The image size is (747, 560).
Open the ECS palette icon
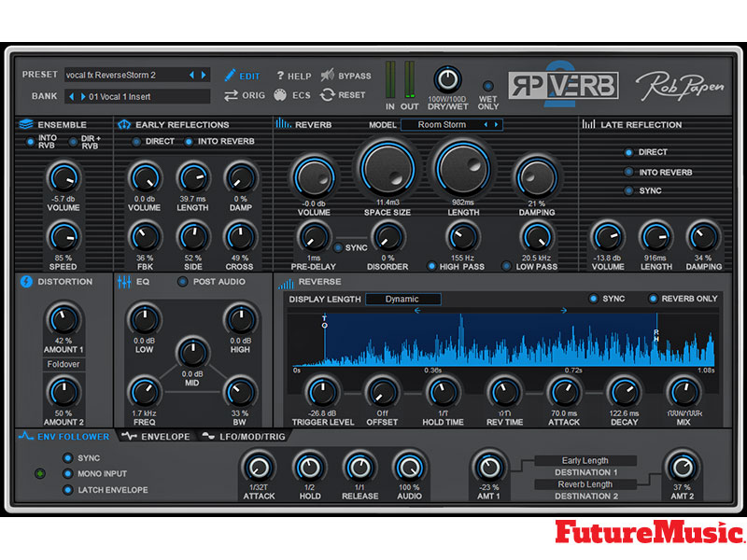pos(280,95)
